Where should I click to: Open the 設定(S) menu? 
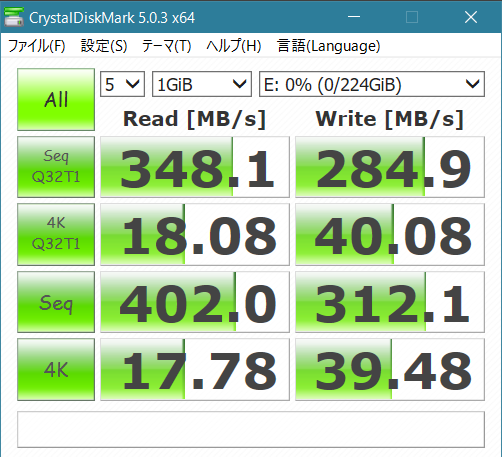[x=104, y=46]
